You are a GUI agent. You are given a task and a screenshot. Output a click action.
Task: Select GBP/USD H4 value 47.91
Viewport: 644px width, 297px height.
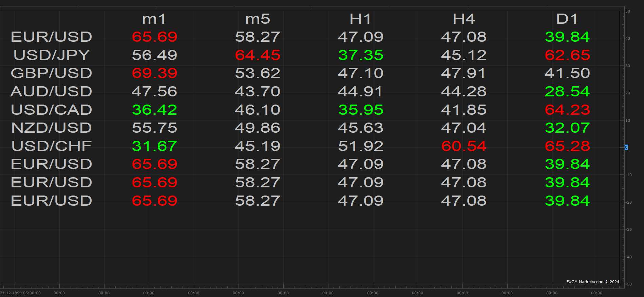tap(463, 73)
